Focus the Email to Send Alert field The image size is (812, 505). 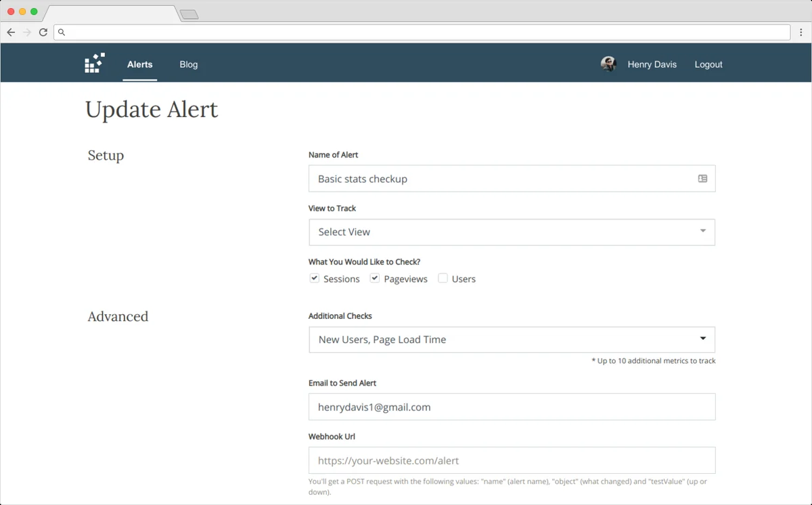click(512, 407)
